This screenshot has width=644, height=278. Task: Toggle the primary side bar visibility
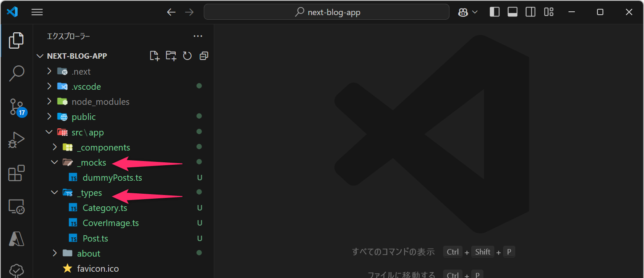point(495,12)
